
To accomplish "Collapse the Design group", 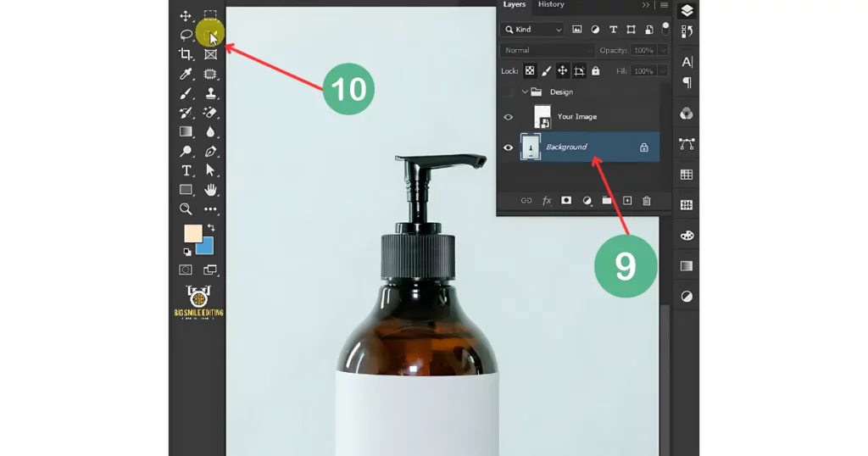I will 525,92.
